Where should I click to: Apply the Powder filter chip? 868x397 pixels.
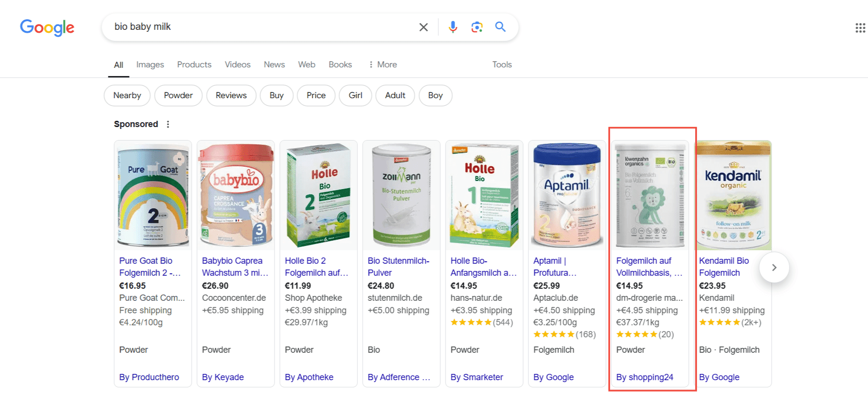coord(178,95)
